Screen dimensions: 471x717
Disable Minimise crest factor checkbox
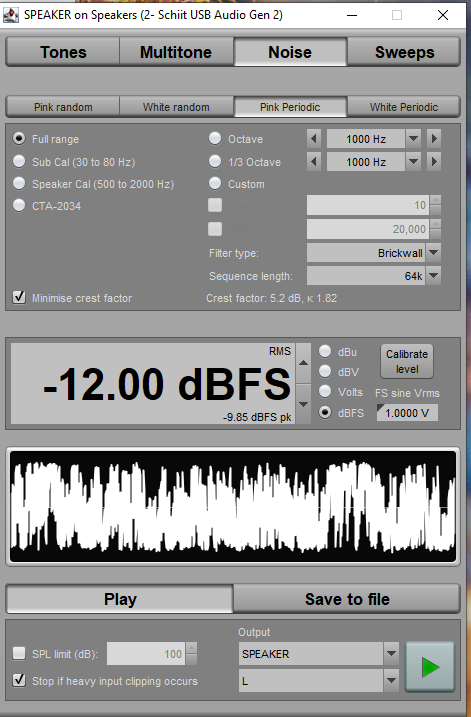coord(19,298)
